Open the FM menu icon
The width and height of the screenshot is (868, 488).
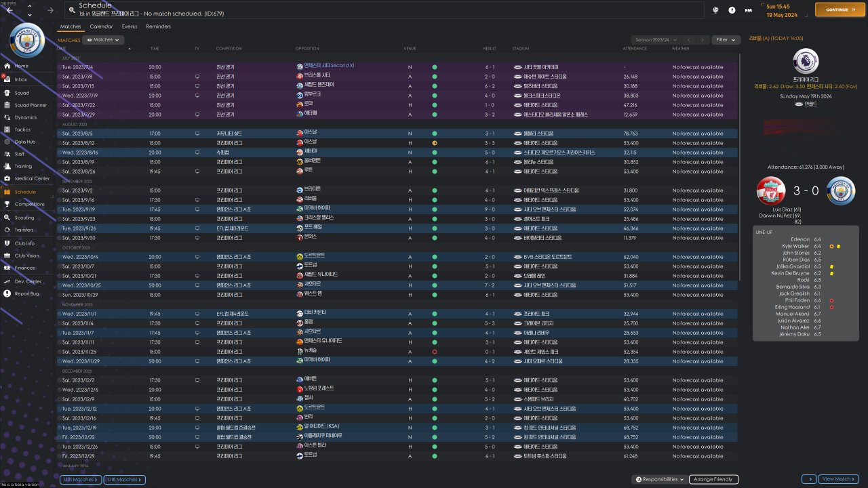coord(748,10)
